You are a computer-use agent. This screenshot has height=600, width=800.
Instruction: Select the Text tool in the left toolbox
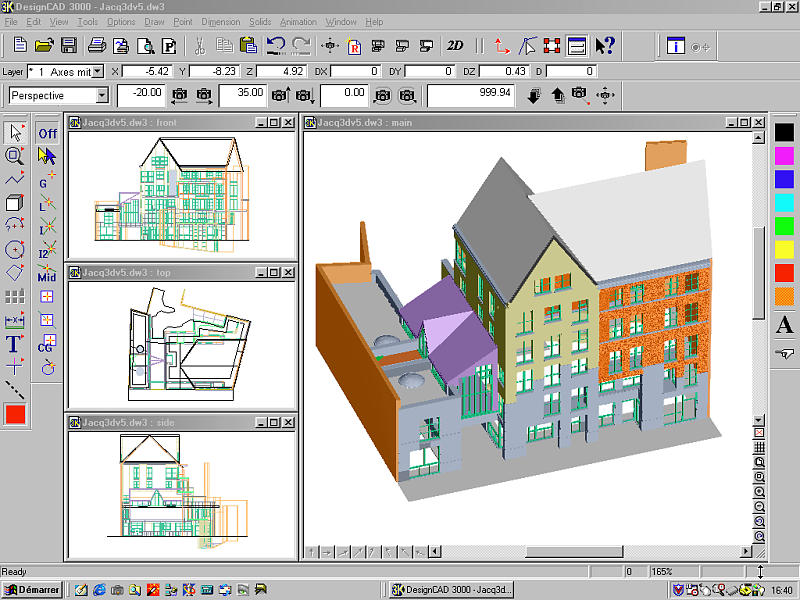click(14, 344)
